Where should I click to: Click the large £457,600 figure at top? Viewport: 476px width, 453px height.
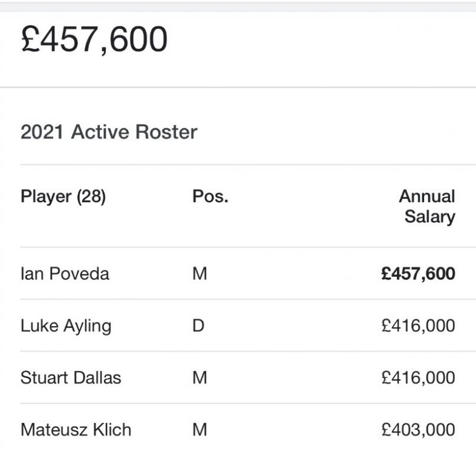click(94, 39)
